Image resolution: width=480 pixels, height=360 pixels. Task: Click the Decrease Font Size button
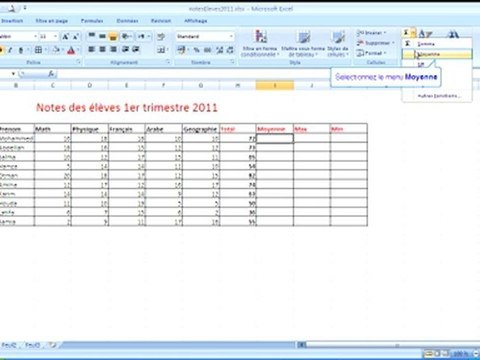tap(76, 36)
